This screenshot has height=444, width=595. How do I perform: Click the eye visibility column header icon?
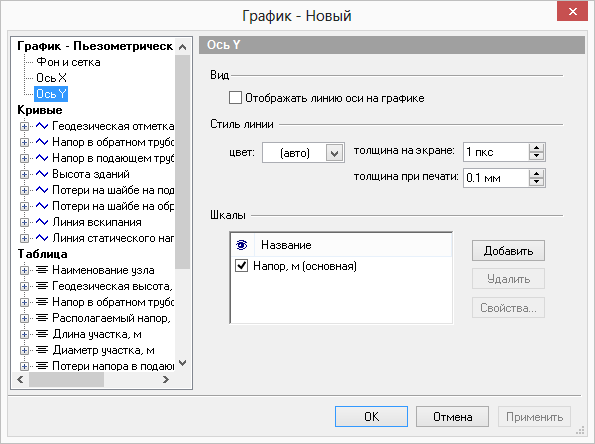click(x=241, y=245)
